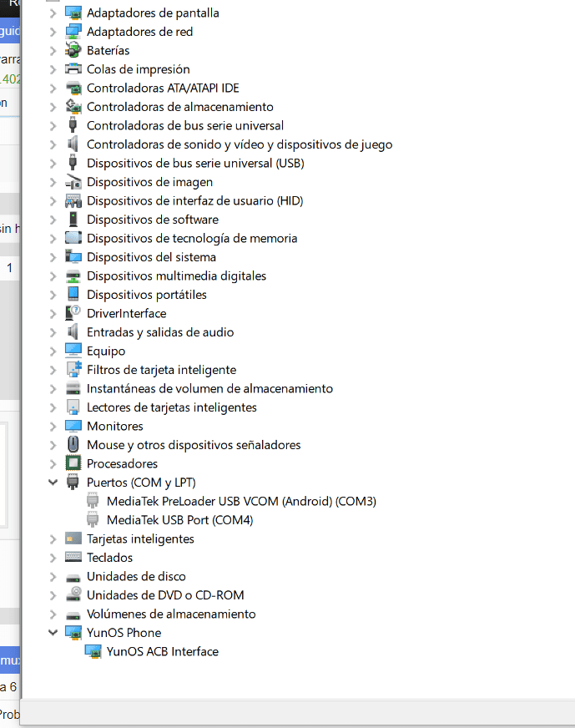Click the Dispositivos de software icon

(x=73, y=220)
